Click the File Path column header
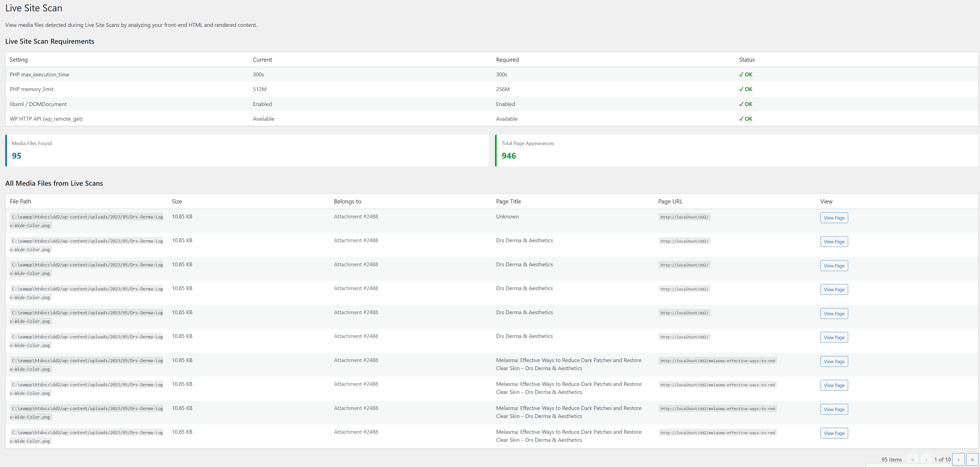980x467 pixels. click(20, 201)
